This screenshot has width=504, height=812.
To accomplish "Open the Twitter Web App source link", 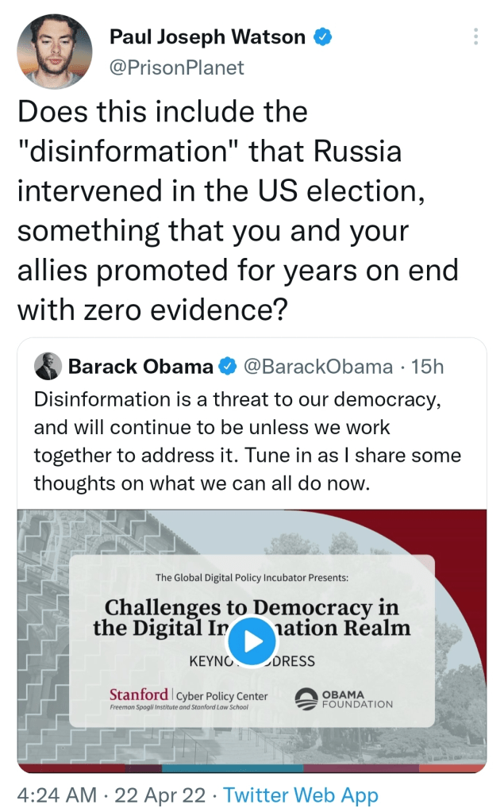I will [x=301, y=795].
